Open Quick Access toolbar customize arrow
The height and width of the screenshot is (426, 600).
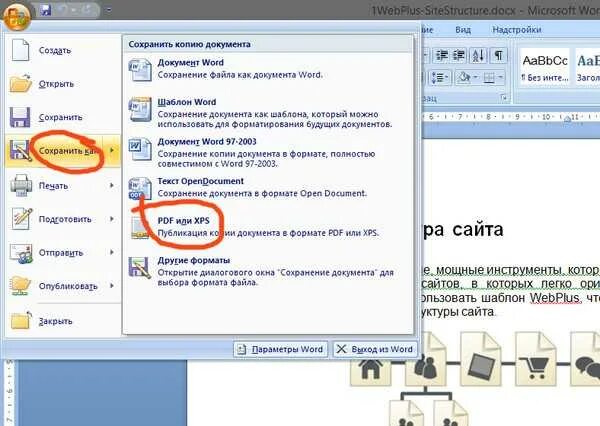tap(109, 10)
